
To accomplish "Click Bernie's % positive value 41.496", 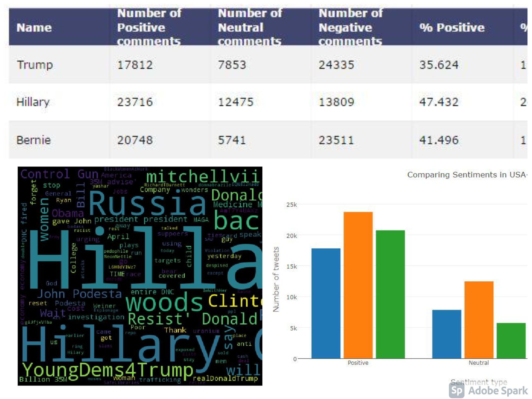I will [439, 140].
